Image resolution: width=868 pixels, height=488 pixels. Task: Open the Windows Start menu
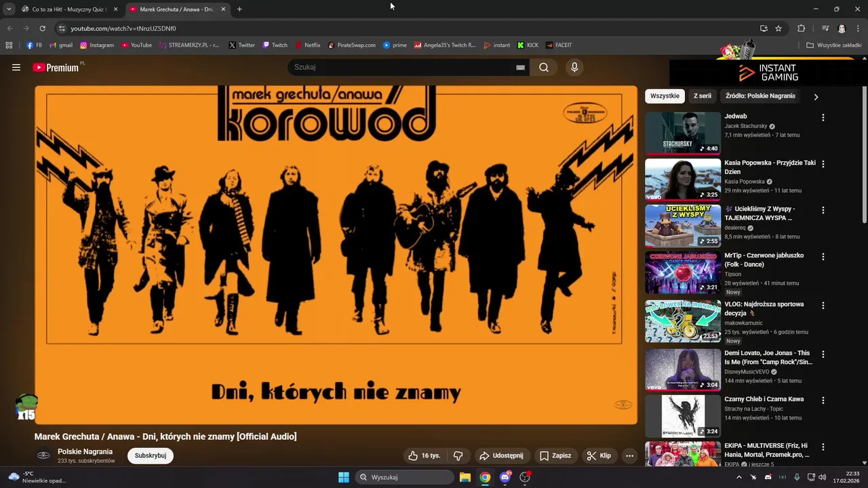point(344,477)
